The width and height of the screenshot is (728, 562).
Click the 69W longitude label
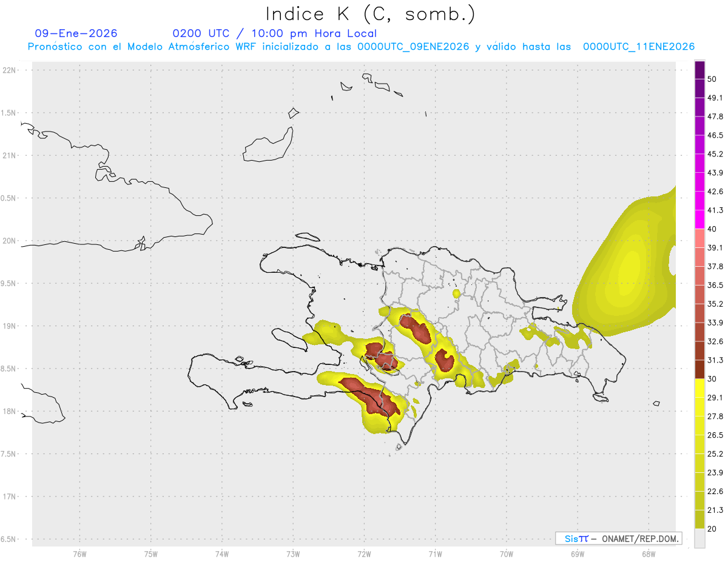(x=577, y=554)
